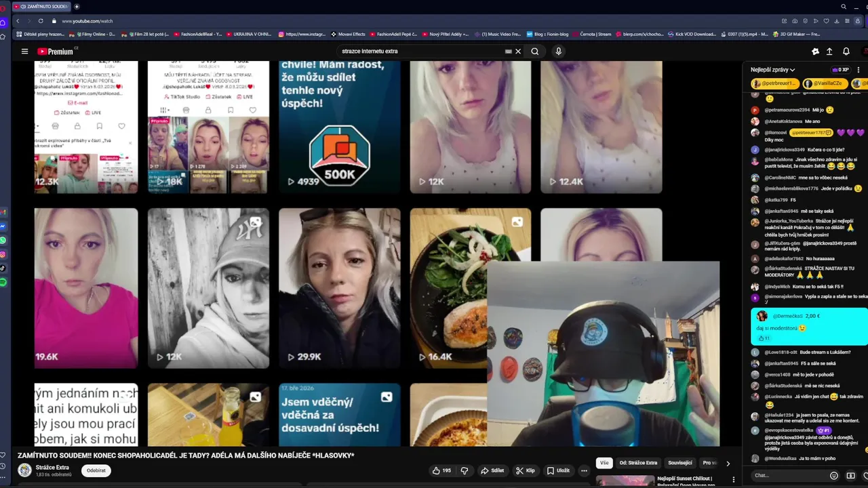Dislike the video with thumbs down
The image size is (868, 488).
click(465, 470)
